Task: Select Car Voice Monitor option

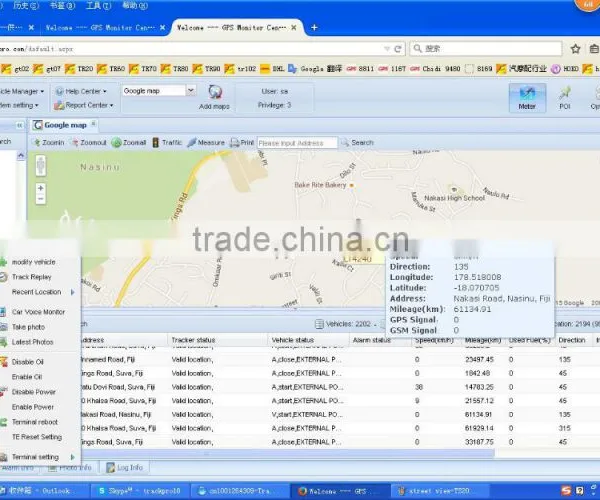Action: click(38, 312)
